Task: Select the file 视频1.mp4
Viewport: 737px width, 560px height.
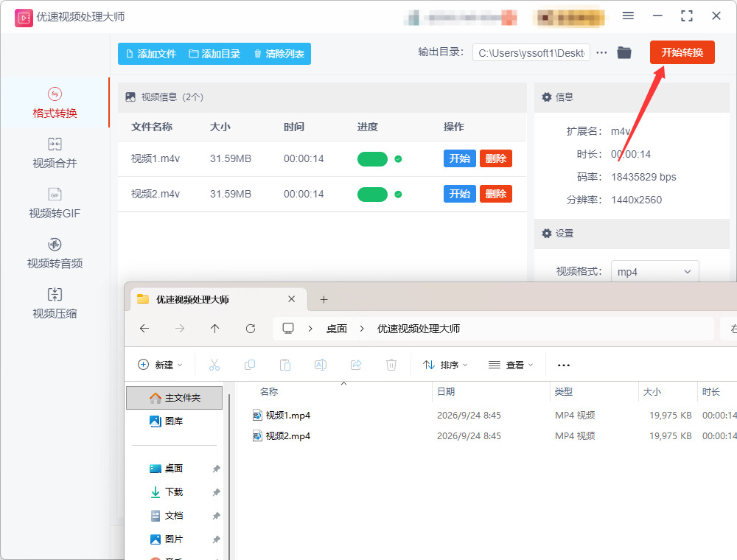Action: [x=287, y=416]
